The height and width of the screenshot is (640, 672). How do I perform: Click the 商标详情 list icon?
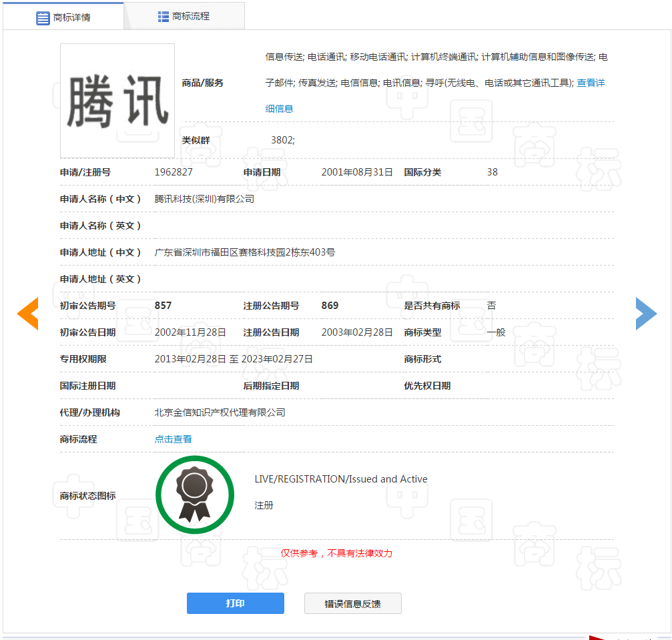43,18
